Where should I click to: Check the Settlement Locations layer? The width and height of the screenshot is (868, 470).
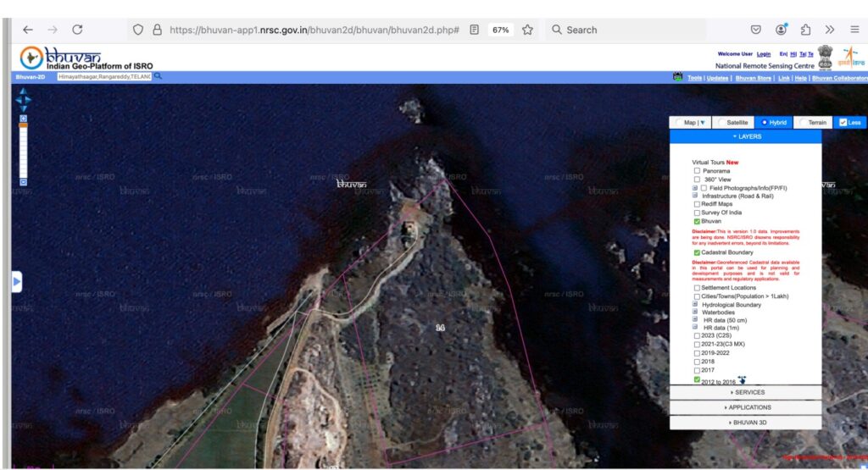(x=697, y=288)
